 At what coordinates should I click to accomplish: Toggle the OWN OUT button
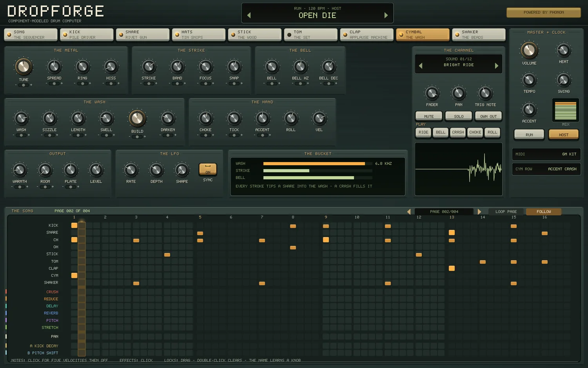click(488, 116)
